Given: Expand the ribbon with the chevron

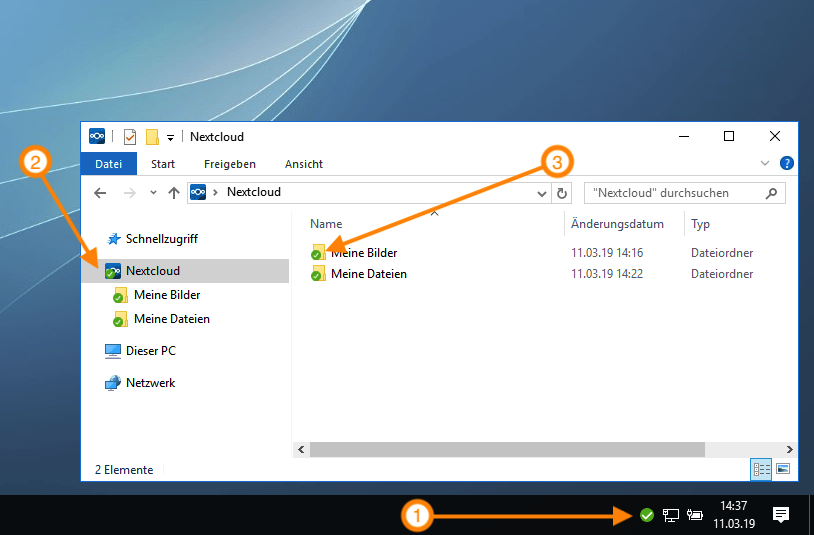Looking at the screenshot, I should point(765,163).
